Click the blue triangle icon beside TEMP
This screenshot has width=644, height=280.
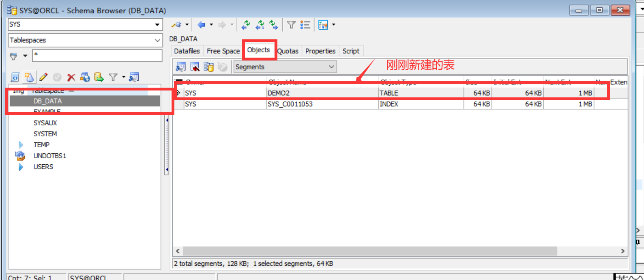point(21,145)
